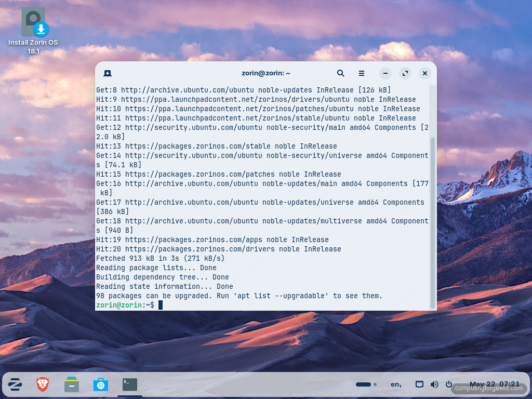Click the 'zorin@zorin: ~' window title
532x399 pixels.
click(x=266, y=73)
